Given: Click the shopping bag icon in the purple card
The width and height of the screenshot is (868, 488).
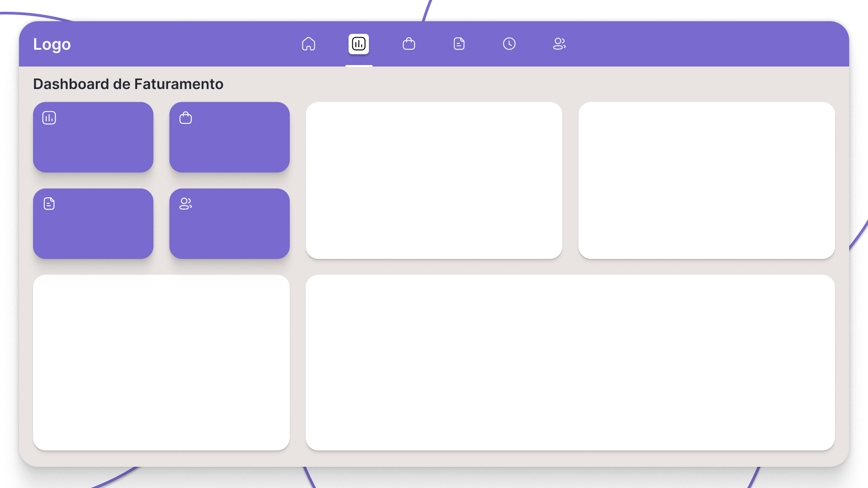Looking at the screenshot, I should 185,118.
